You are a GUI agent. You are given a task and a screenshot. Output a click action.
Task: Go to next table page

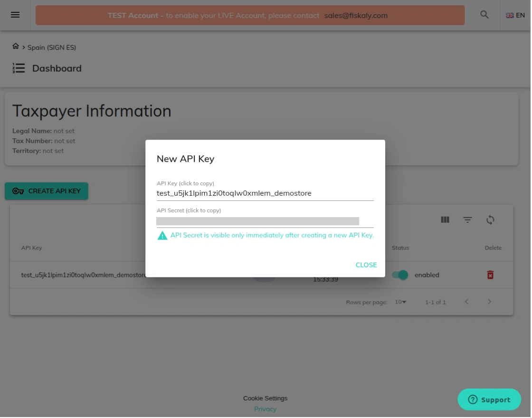pyautogui.click(x=490, y=302)
